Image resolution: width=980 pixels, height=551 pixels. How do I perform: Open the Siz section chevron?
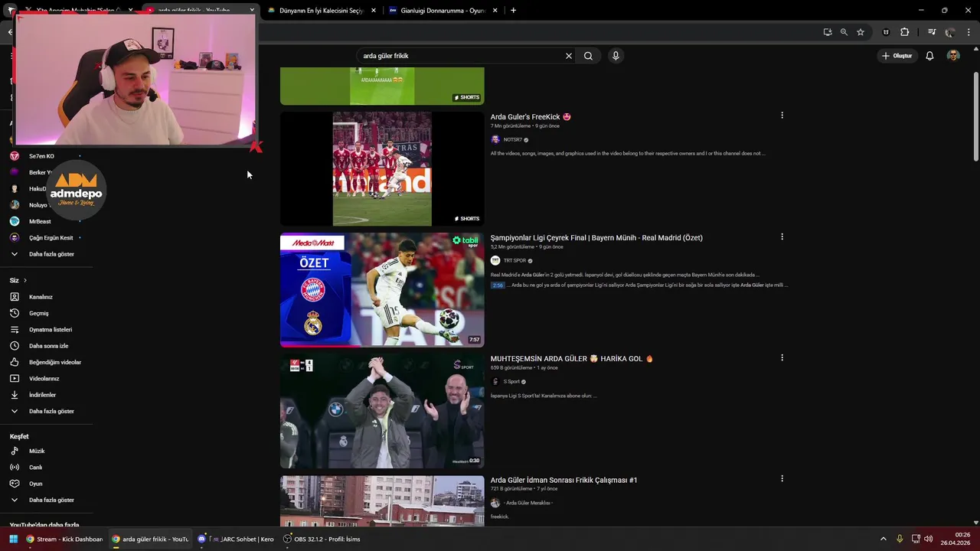pos(24,281)
